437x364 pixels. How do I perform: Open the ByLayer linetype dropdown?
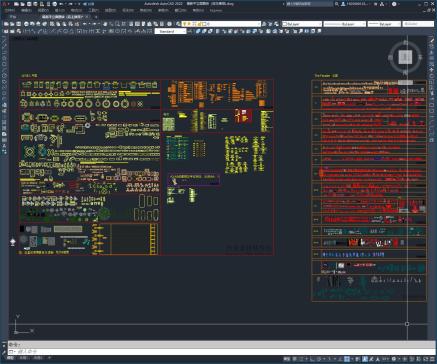pyautogui.click(x=345, y=24)
